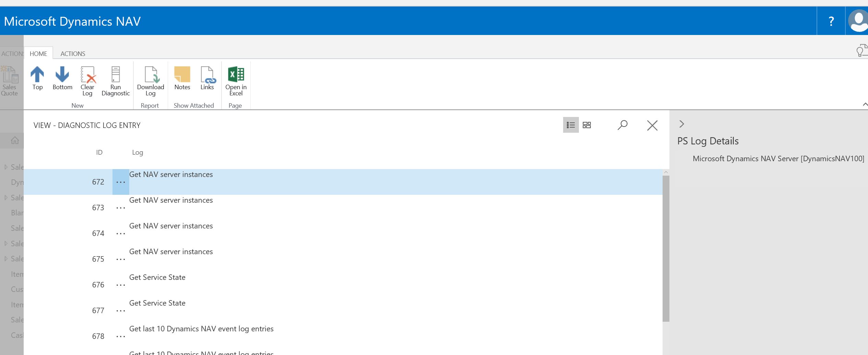
Task: Select the HOME ribbon tab
Action: [x=38, y=54]
